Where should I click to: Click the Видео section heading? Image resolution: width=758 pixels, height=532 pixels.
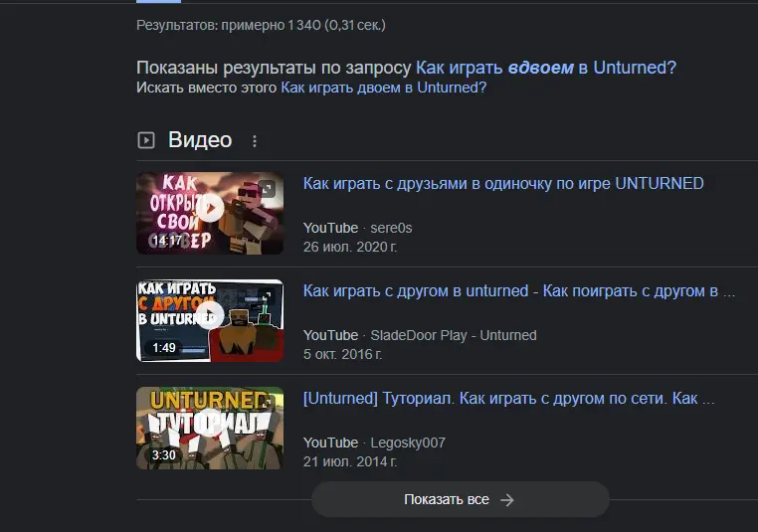[x=200, y=140]
